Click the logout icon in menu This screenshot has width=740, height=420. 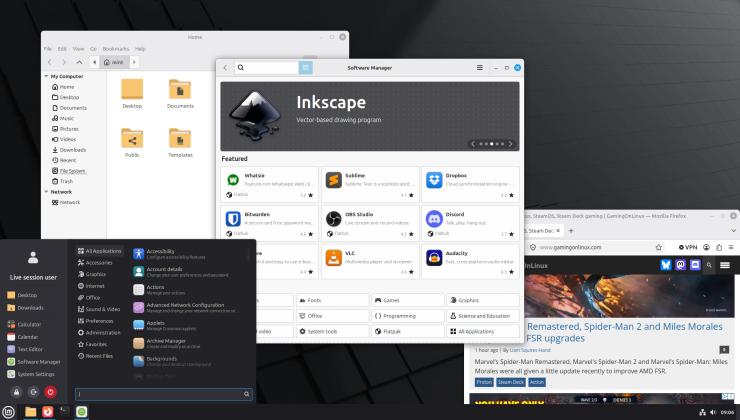34,392
